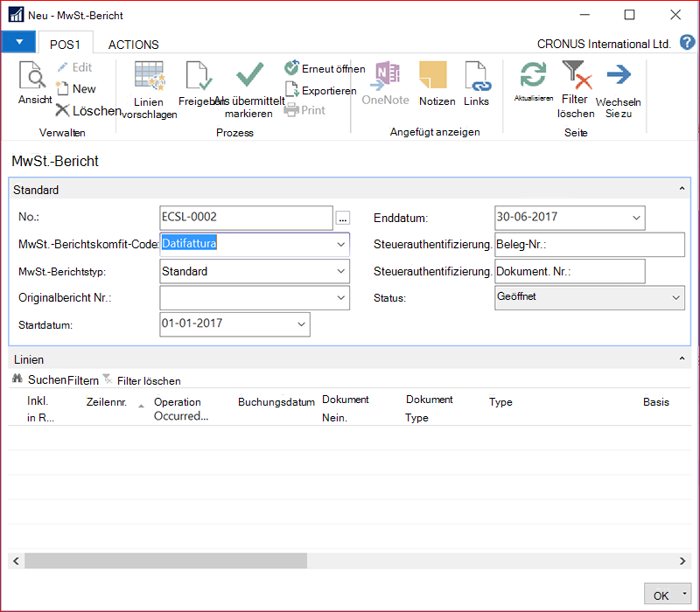This screenshot has width=700, height=612.
Task: Click the Suchen binoculars in Linien
Action: [x=17, y=379]
